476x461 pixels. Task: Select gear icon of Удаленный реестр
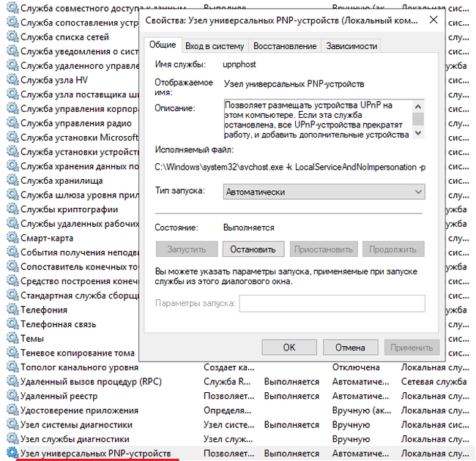coord(12,396)
